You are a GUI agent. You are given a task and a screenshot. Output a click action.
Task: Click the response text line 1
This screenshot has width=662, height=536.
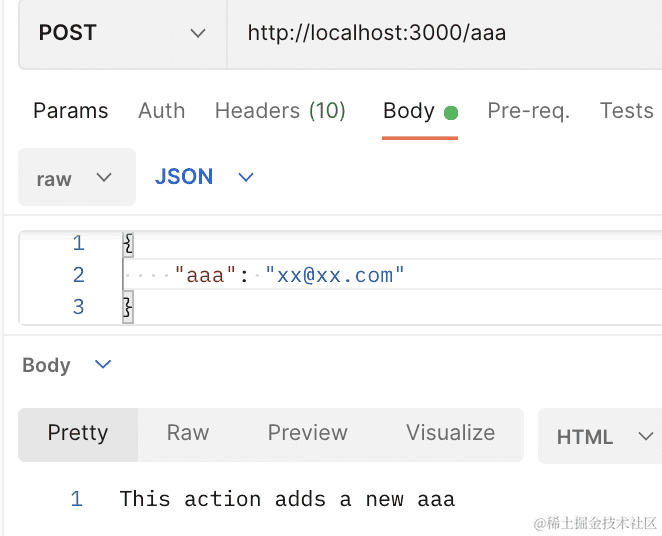pyautogui.click(x=287, y=499)
